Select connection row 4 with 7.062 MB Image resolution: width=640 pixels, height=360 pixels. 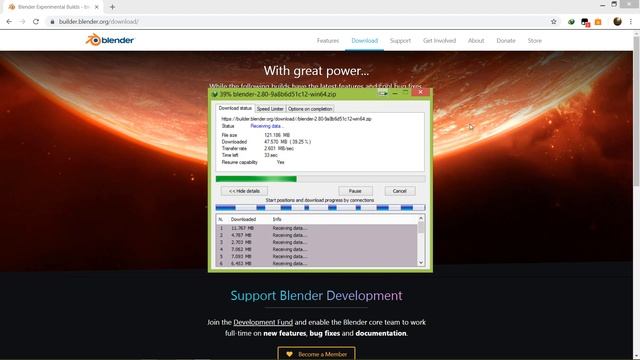[x=317, y=249]
